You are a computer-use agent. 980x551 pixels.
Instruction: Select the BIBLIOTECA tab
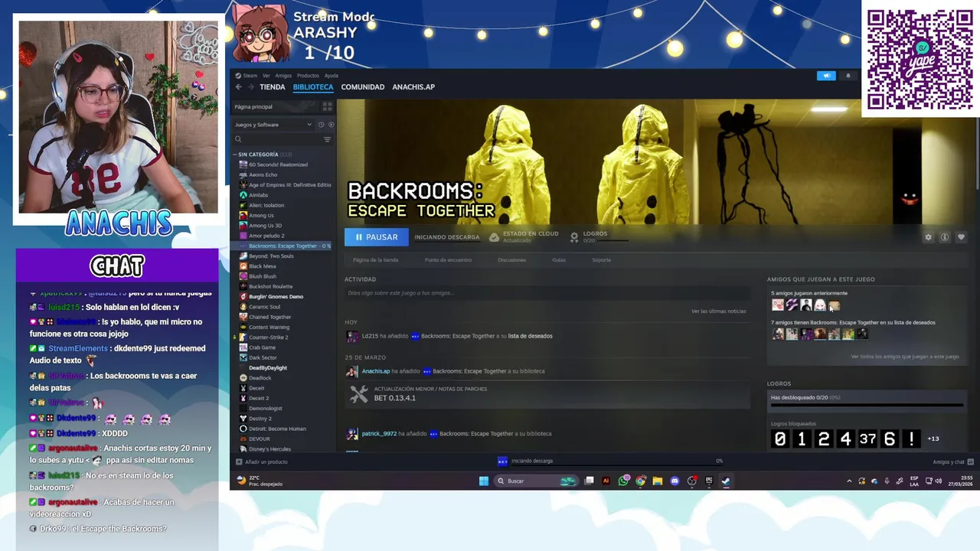313,87
